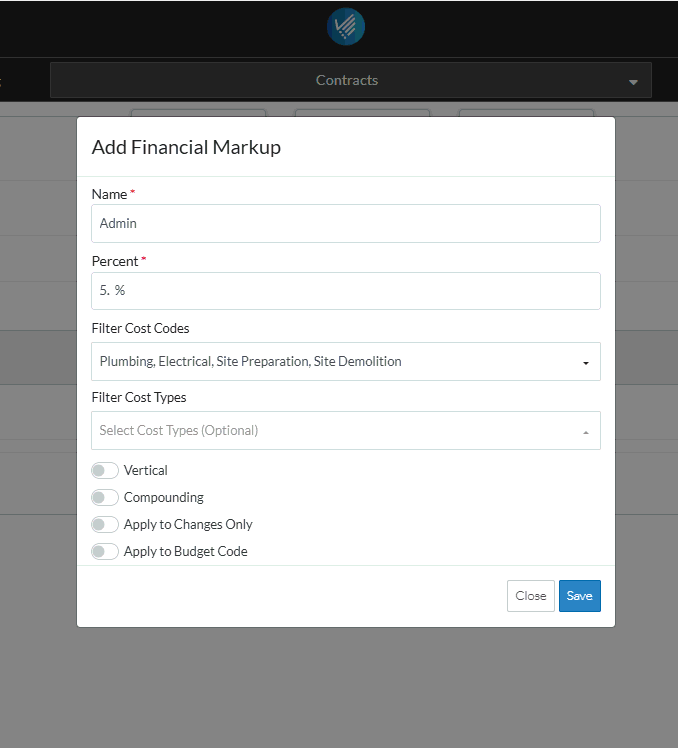
Task: Click the app logo icon at top
Action: pyautogui.click(x=346, y=27)
